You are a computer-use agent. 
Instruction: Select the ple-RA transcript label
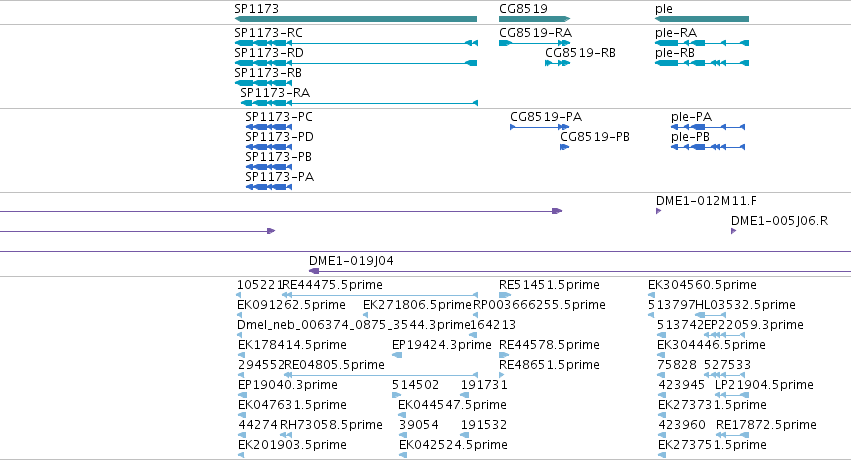click(x=676, y=33)
